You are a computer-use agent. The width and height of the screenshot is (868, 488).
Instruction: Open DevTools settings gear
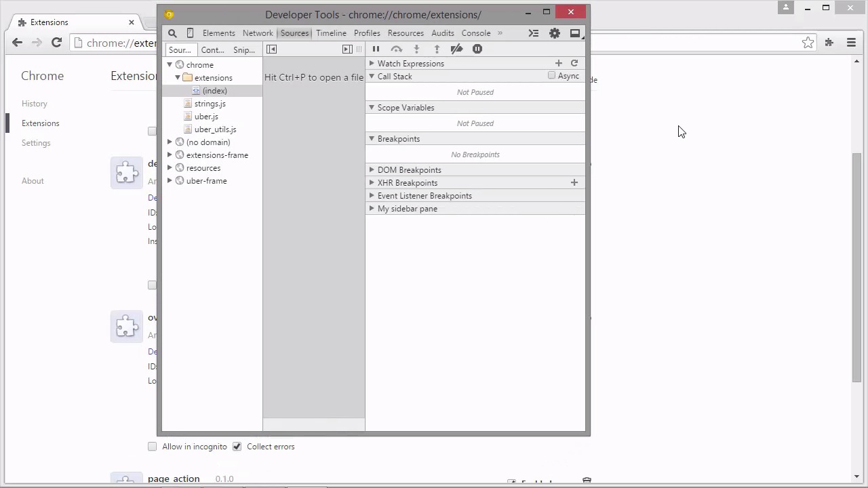(555, 33)
